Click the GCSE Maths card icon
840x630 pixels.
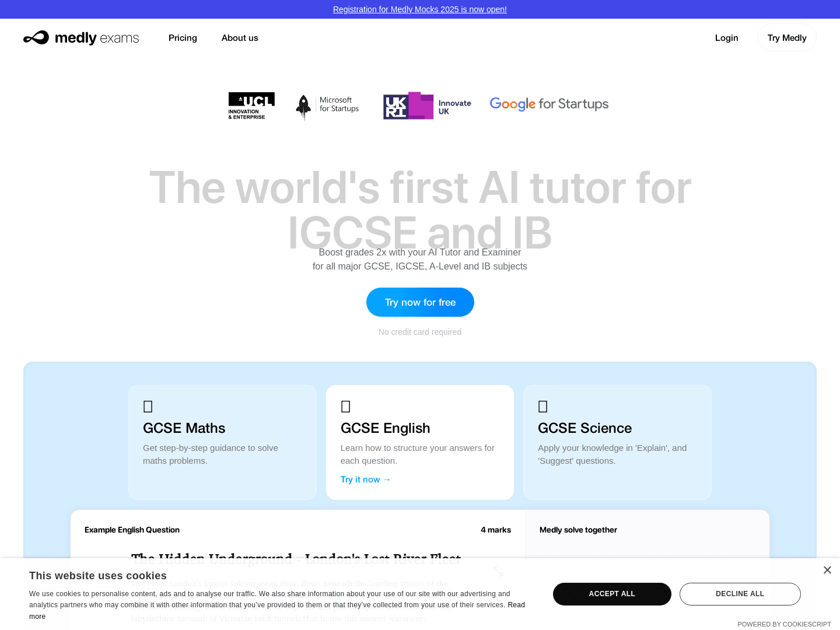click(148, 406)
